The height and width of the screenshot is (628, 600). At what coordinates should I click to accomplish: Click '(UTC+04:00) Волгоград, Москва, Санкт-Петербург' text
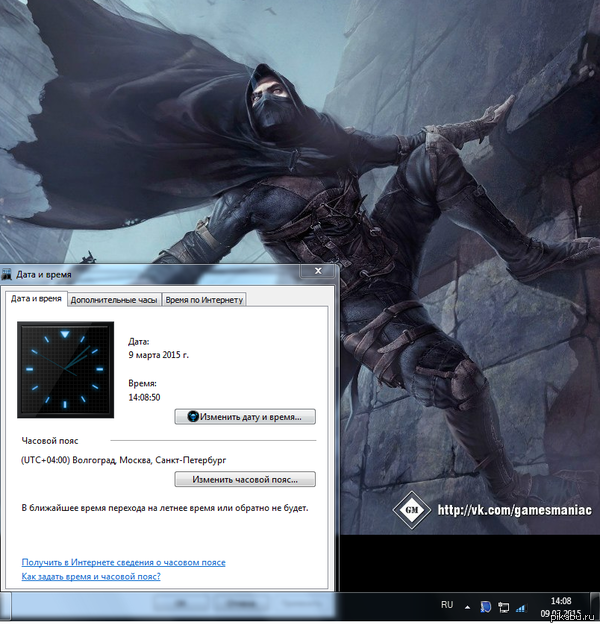tap(123, 460)
